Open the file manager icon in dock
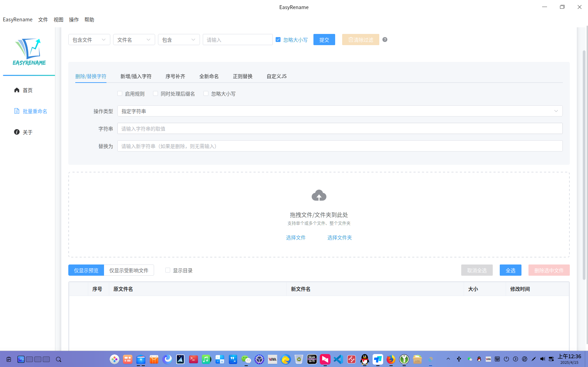 coord(141,359)
